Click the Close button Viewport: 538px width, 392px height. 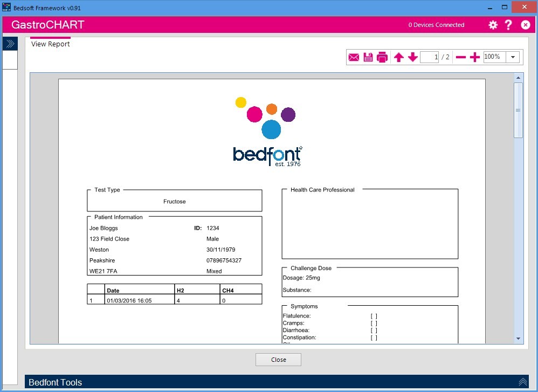278,360
